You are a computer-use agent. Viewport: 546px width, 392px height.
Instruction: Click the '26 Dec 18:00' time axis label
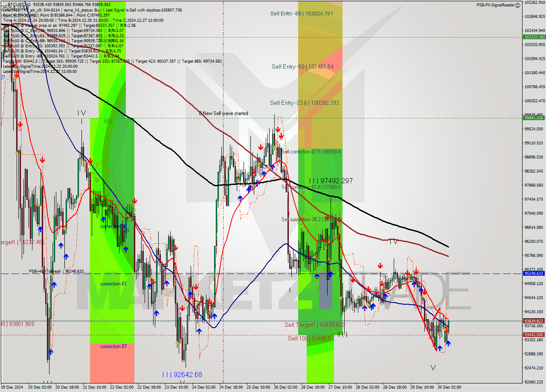tap(313, 387)
